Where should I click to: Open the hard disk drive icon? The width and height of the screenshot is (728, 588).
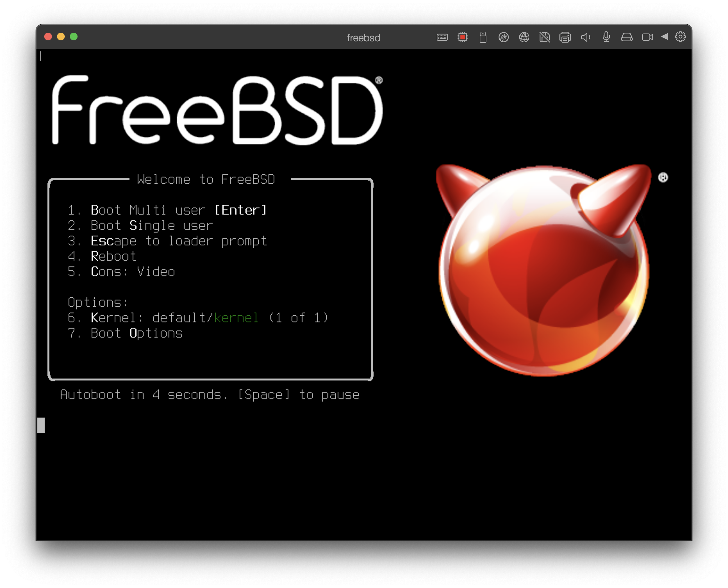[627, 37]
